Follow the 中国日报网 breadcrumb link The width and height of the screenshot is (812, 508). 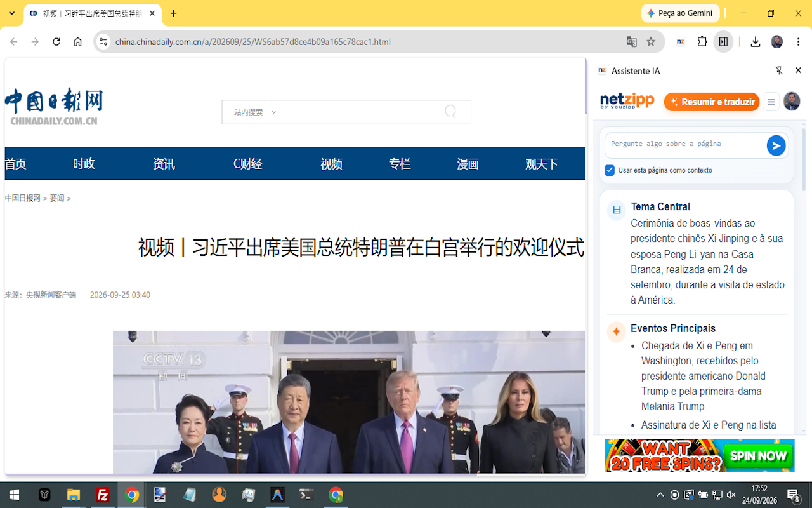[x=23, y=198]
